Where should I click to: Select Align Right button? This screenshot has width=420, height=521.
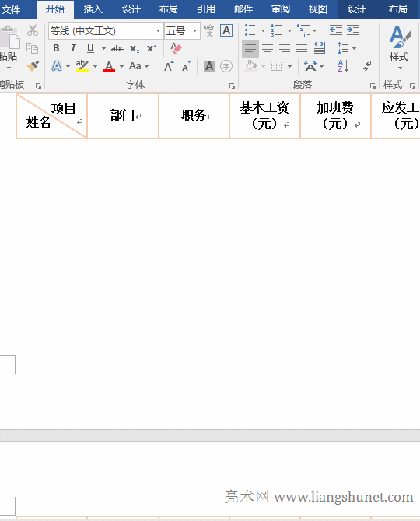(x=285, y=48)
